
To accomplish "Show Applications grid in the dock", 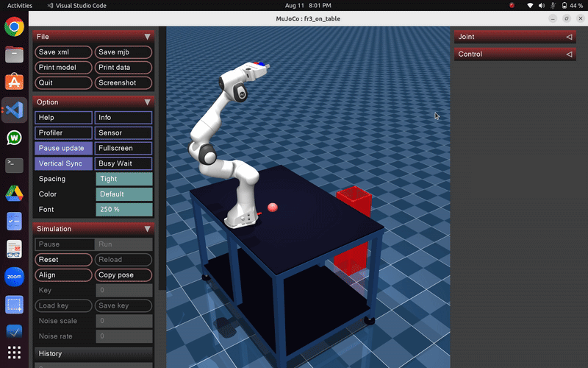I will click(14, 353).
